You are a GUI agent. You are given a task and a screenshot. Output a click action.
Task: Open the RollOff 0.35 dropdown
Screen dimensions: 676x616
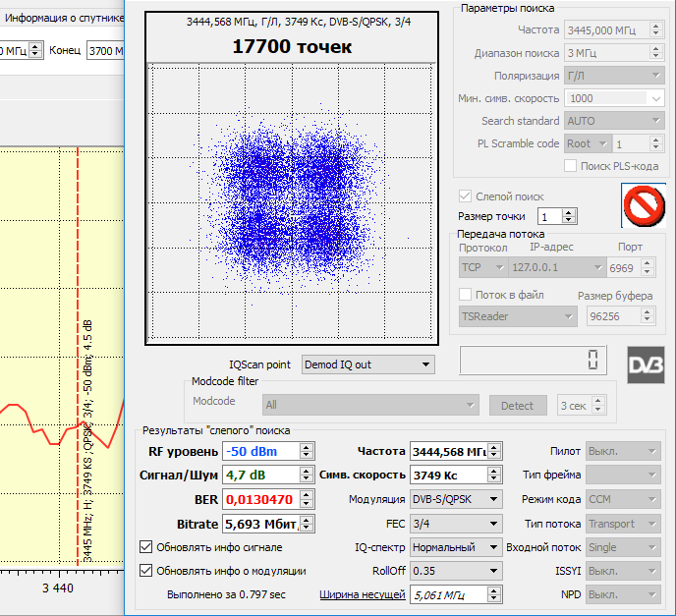click(x=456, y=571)
